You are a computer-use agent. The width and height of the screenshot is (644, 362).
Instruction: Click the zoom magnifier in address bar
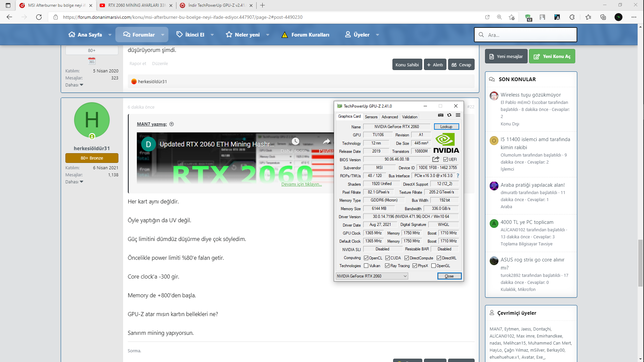499,17
